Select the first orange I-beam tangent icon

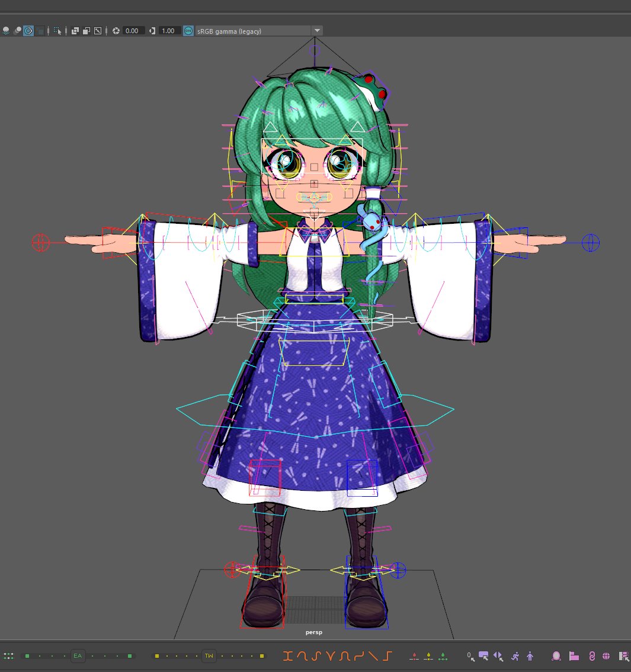(287, 655)
